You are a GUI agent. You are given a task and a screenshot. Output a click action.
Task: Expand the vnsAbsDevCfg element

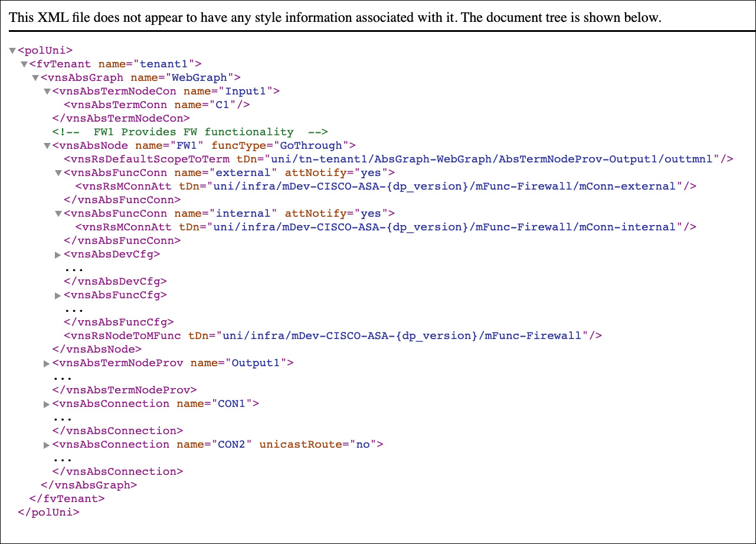(x=58, y=255)
